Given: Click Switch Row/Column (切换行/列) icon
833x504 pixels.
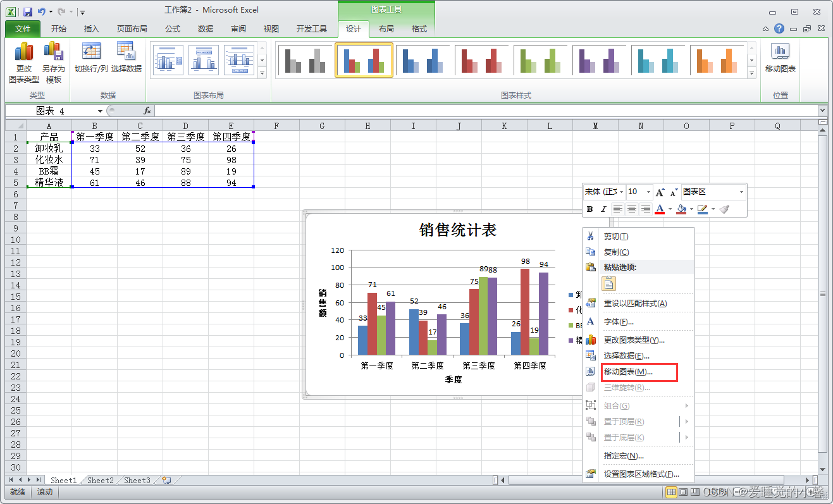Looking at the screenshot, I should (91, 58).
